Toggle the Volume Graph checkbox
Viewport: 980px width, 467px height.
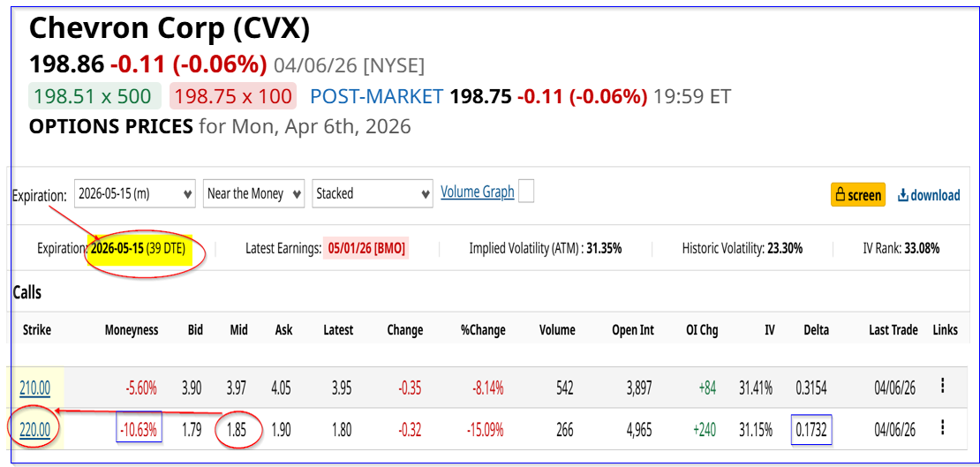tap(526, 192)
